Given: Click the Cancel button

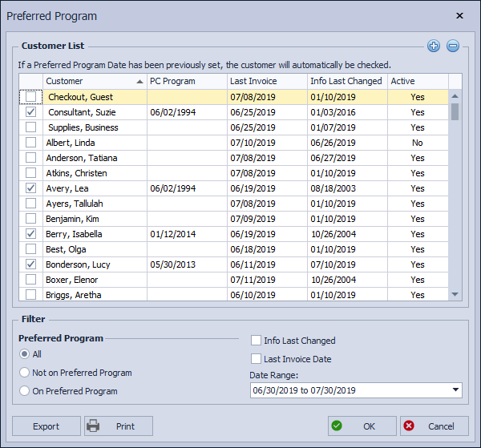Looking at the screenshot, I should pos(435,426).
